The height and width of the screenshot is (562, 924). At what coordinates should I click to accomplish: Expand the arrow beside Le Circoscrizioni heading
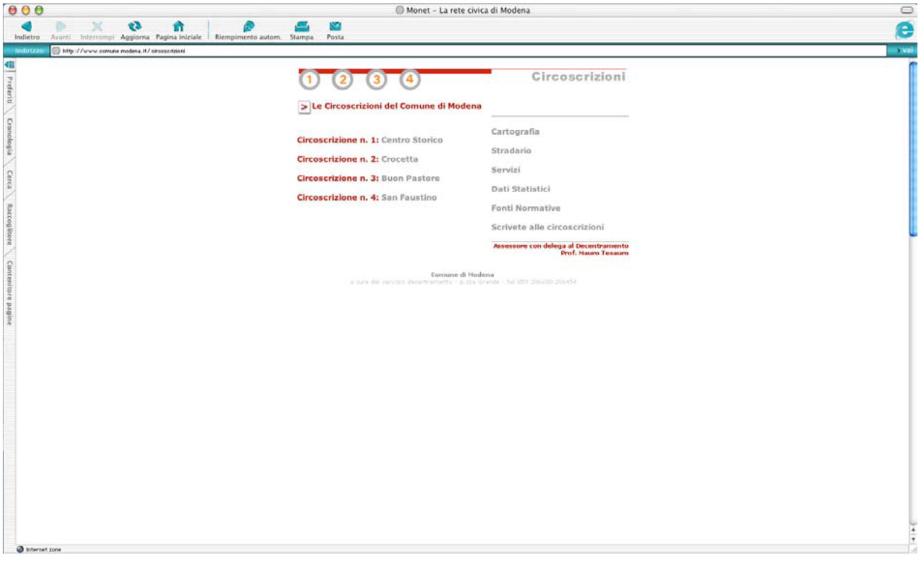point(303,107)
